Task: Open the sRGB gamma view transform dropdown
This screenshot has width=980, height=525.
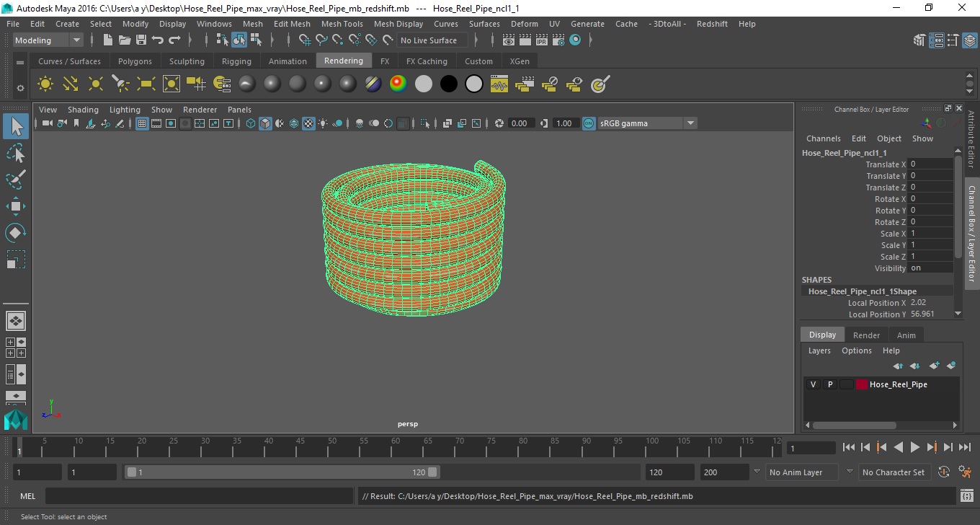Action: tap(647, 123)
